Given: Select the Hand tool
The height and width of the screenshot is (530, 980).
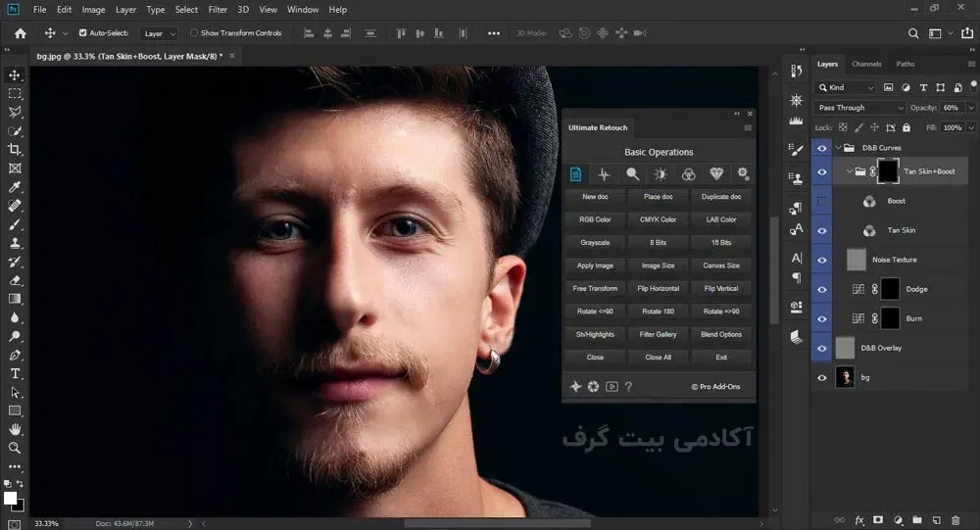Looking at the screenshot, I should pos(15,429).
